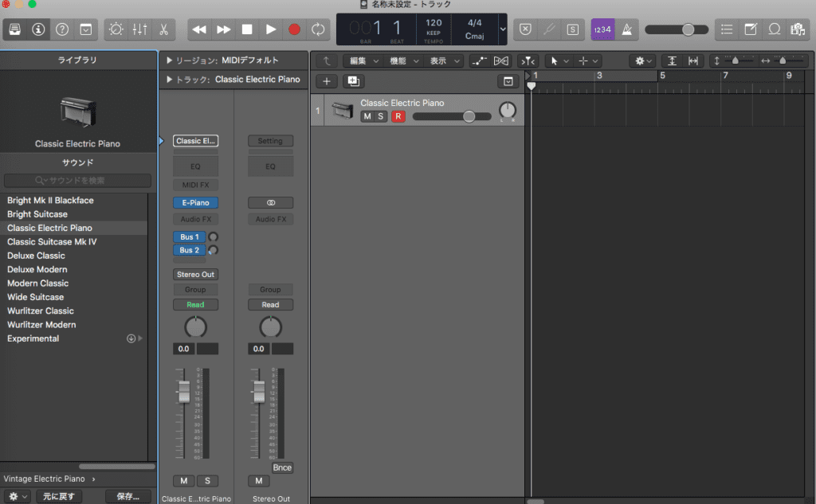Open Quick Help question mark button
816x504 pixels.
click(62, 29)
